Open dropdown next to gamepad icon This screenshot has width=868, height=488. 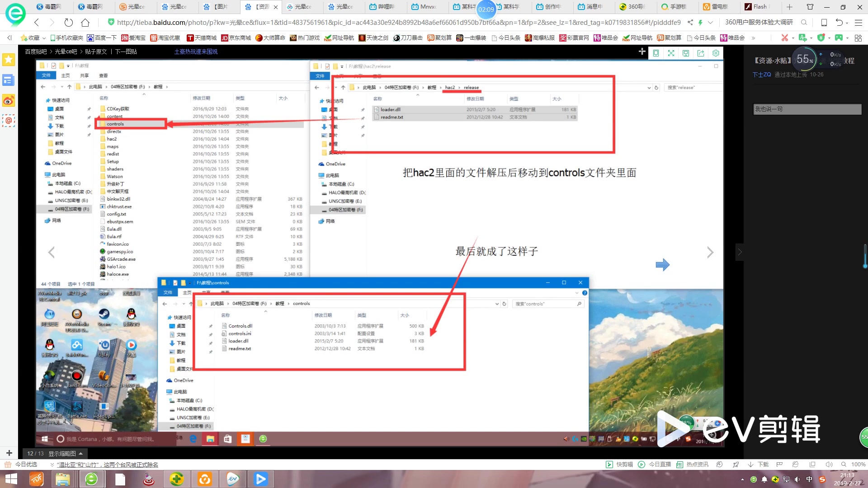click(847, 38)
